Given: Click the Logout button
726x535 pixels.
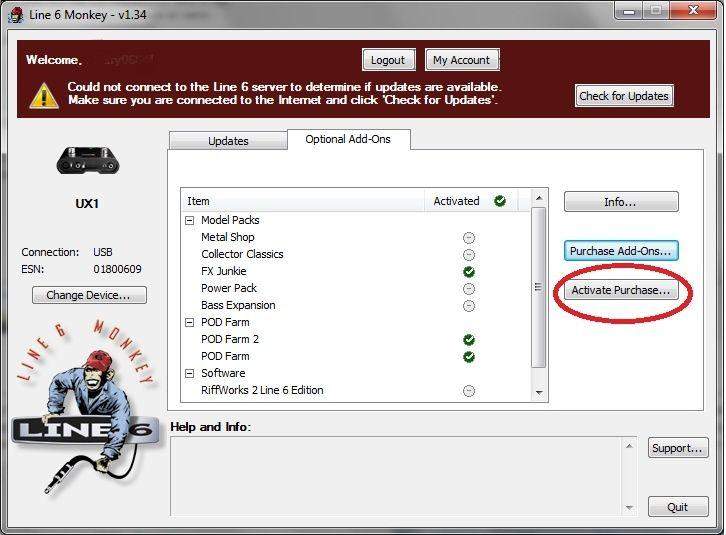Looking at the screenshot, I should click(x=388, y=60).
